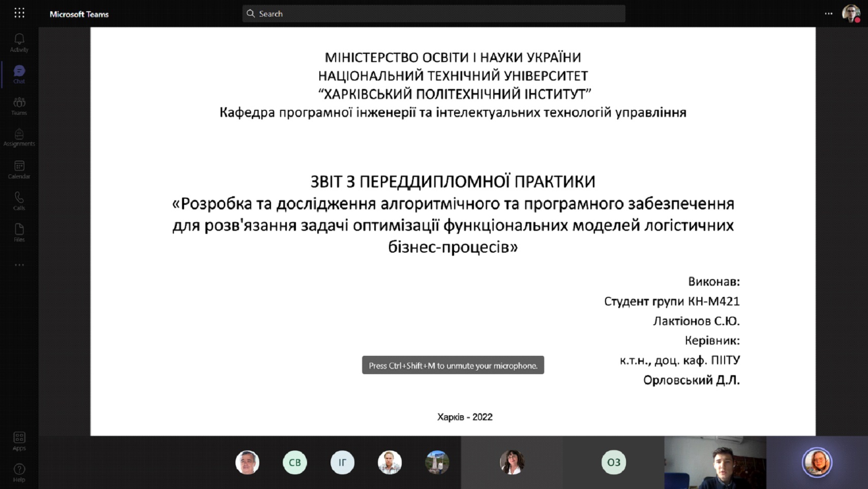
Task: Select the participant with initials ОЗ
Action: coord(614,463)
